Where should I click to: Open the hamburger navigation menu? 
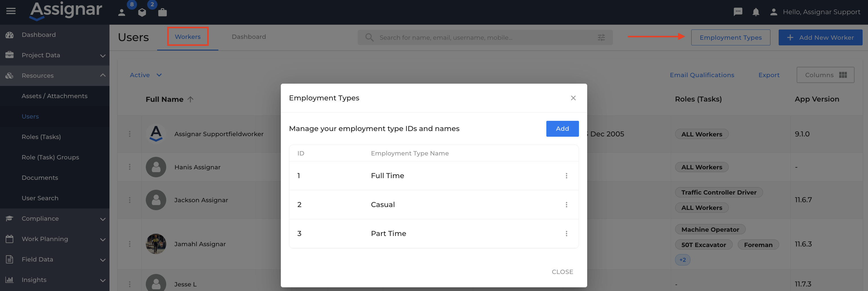click(x=11, y=11)
